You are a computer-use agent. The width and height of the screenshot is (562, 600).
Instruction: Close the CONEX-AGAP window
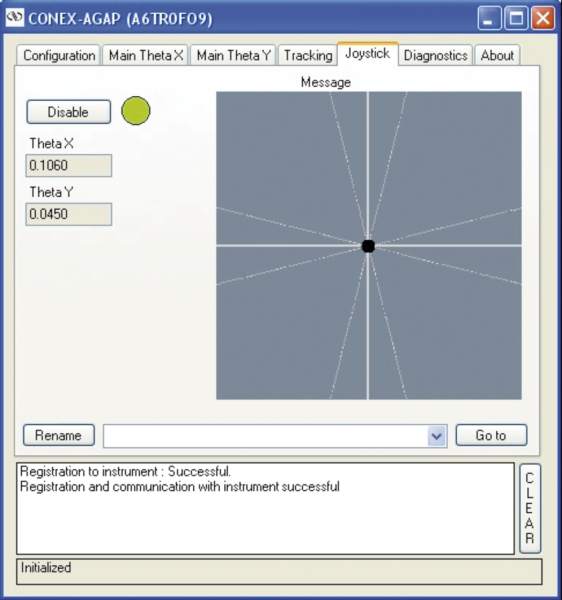[542, 18]
